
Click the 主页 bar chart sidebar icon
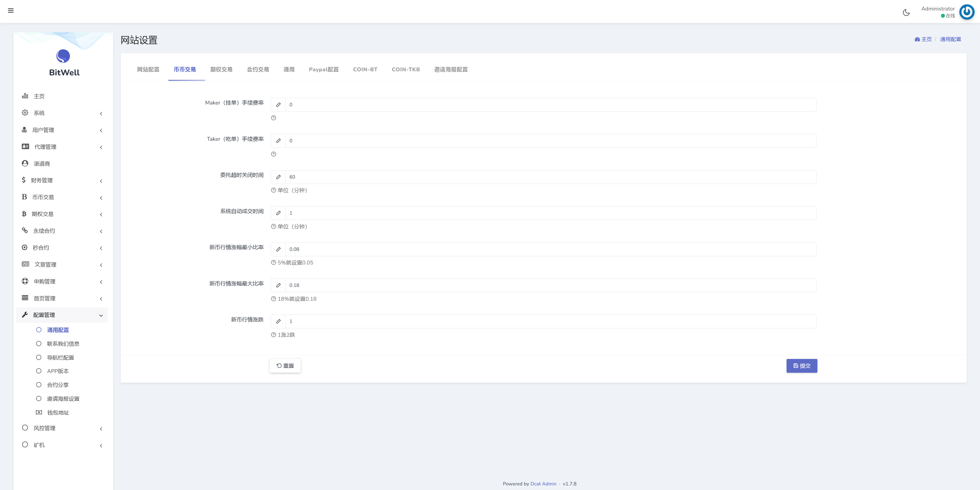tap(25, 96)
